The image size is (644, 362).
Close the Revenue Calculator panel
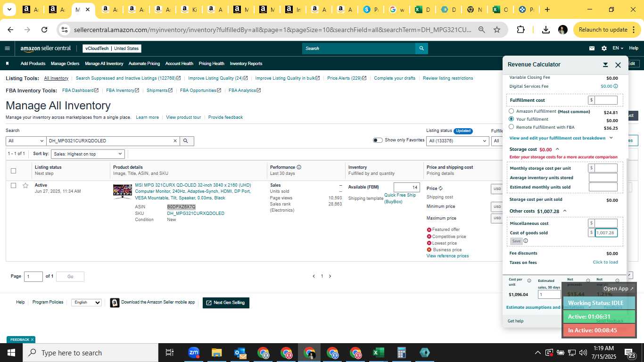[618, 65]
